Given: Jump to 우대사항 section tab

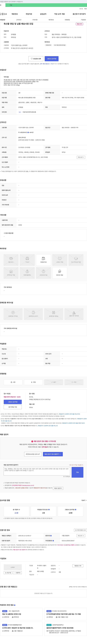Looking at the screenshot, I should click(x=35, y=20).
